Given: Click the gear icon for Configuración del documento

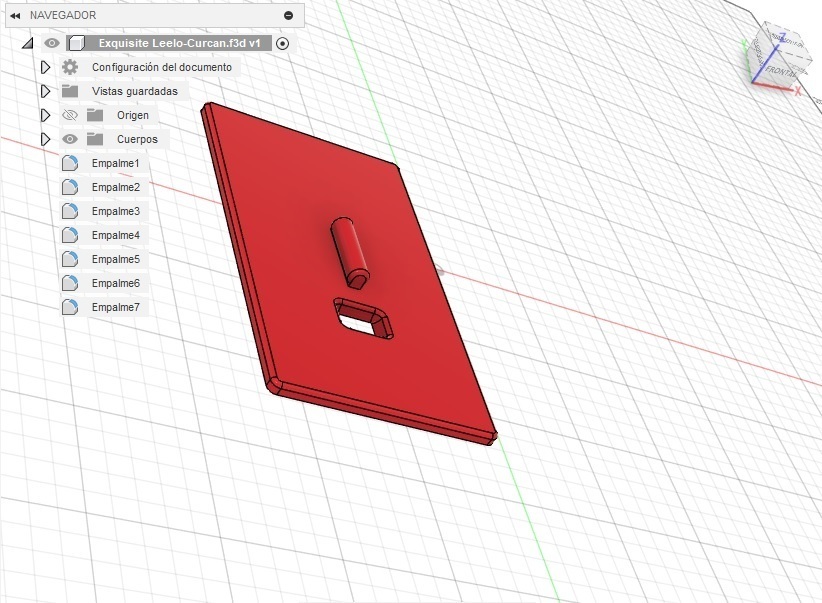Looking at the screenshot, I should tap(70, 67).
